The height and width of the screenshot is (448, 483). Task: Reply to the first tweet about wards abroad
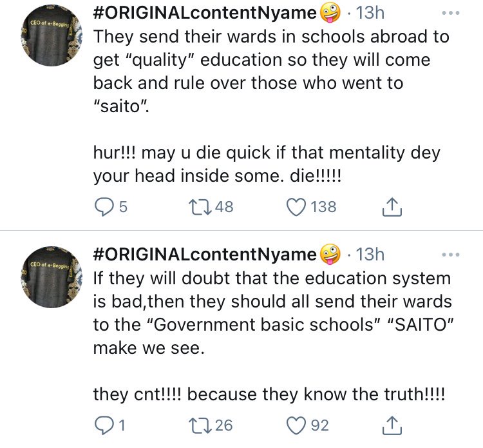[x=102, y=207]
